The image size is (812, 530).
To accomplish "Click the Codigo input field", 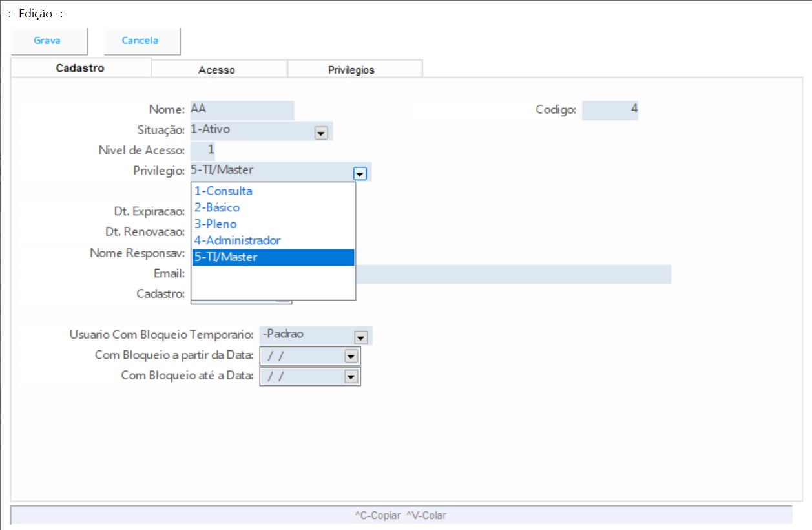I will [x=609, y=110].
